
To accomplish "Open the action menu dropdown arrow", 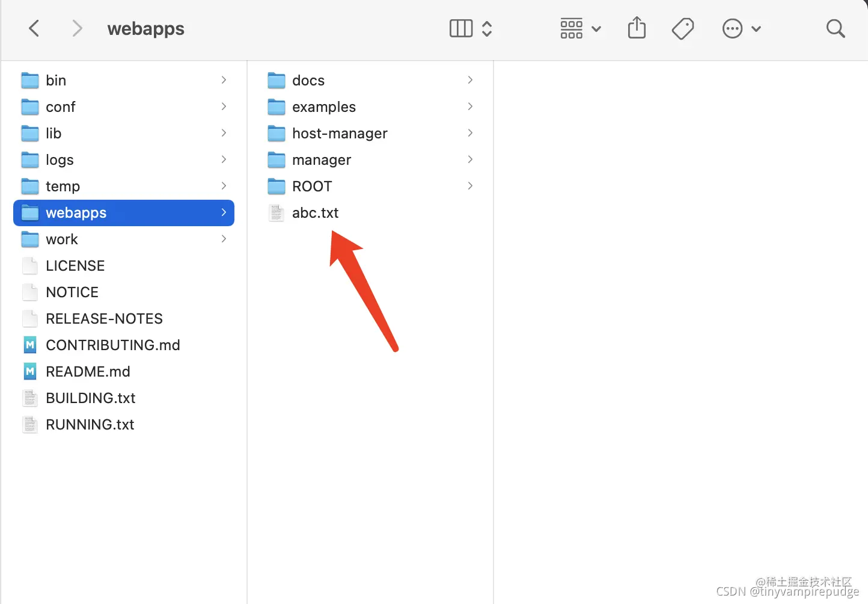I will point(756,29).
